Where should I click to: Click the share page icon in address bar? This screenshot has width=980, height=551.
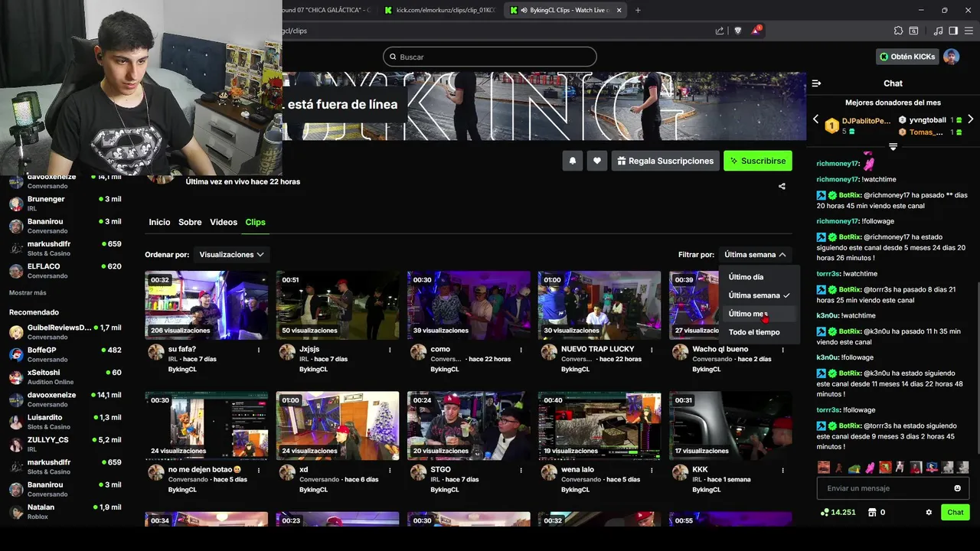[x=720, y=31]
